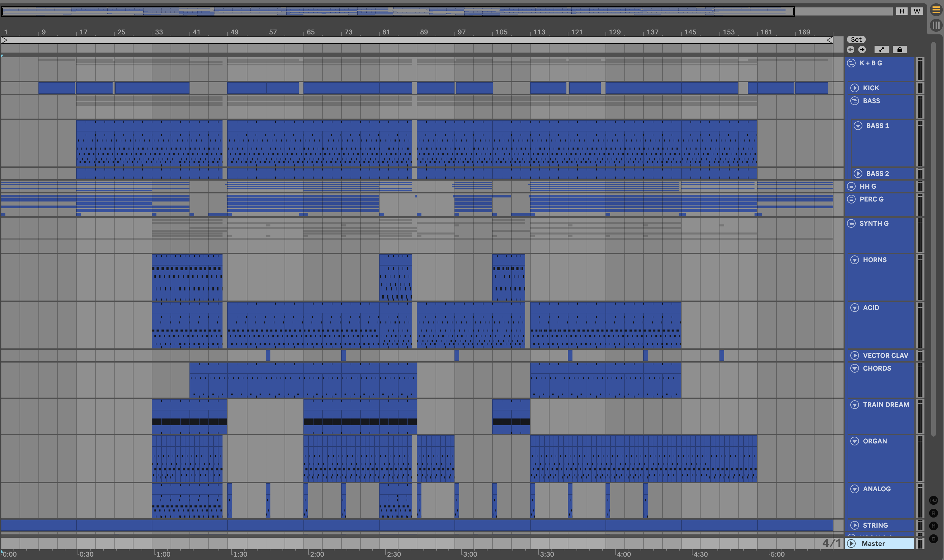
Task: Toggle the I-O section visibility
Action: click(934, 500)
